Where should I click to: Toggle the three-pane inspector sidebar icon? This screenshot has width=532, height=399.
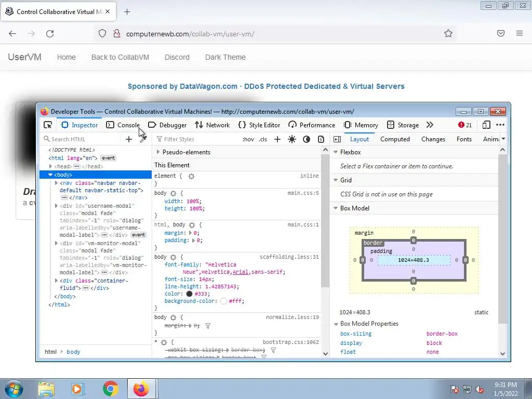(337, 139)
